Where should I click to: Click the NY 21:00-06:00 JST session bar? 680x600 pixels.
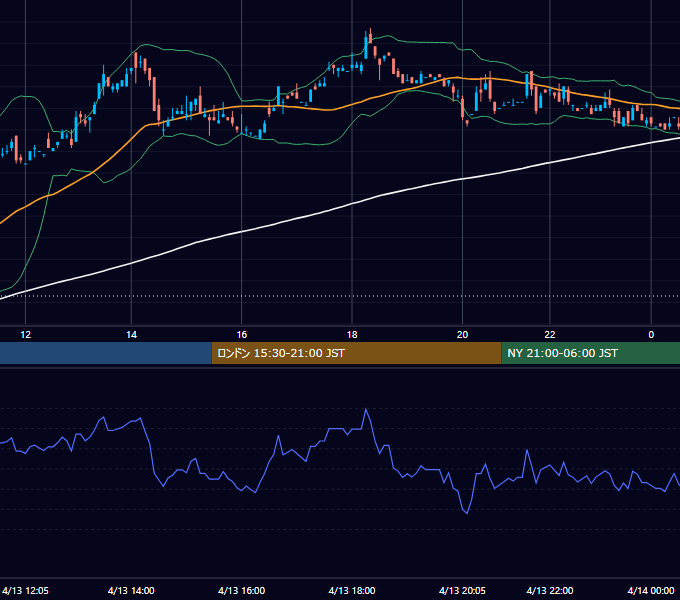coord(591,353)
